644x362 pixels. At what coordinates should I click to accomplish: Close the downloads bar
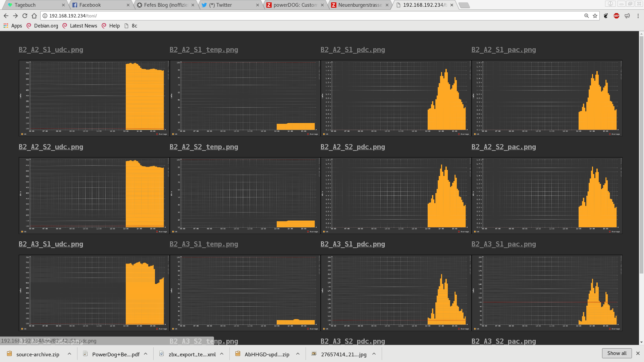pyautogui.click(x=638, y=353)
